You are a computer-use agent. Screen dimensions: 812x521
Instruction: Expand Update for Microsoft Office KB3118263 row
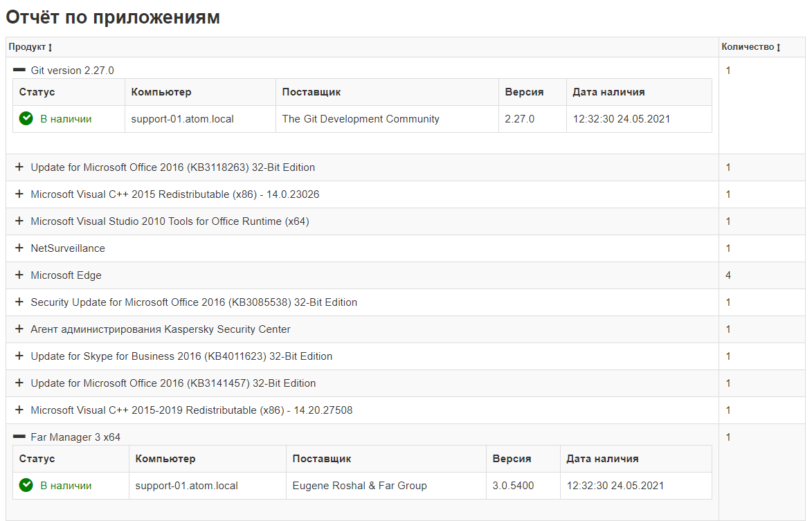19,167
